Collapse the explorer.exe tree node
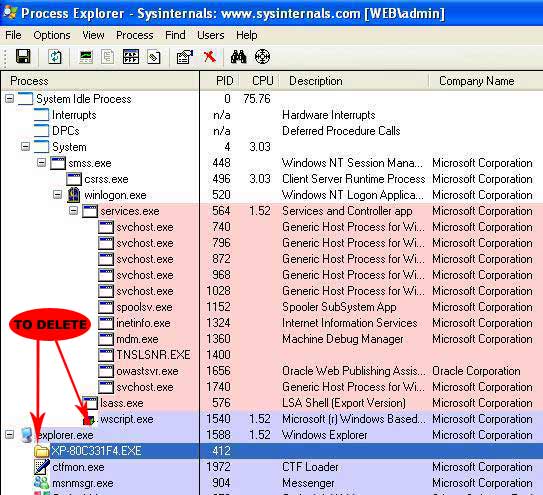This screenshot has width=543, height=495. [10, 434]
